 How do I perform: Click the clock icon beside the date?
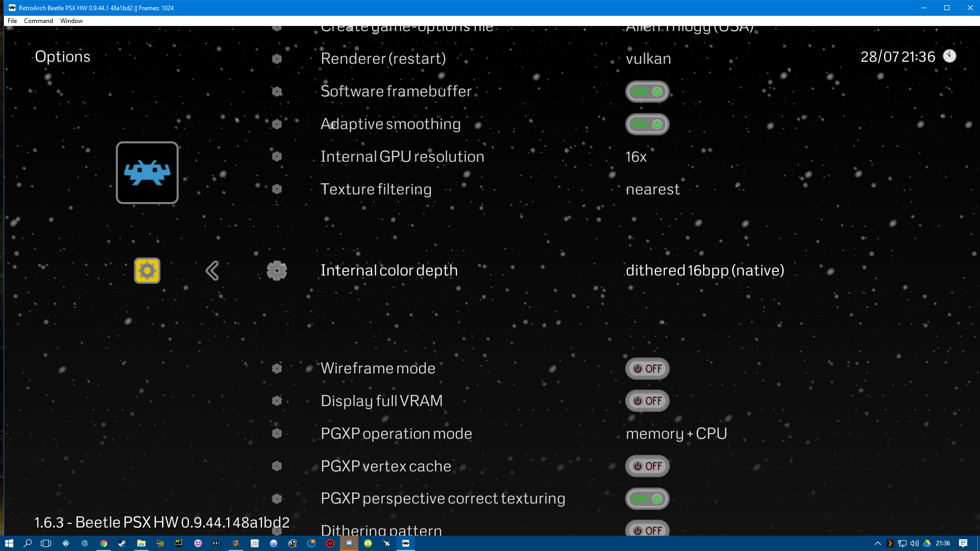click(x=949, y=56)
